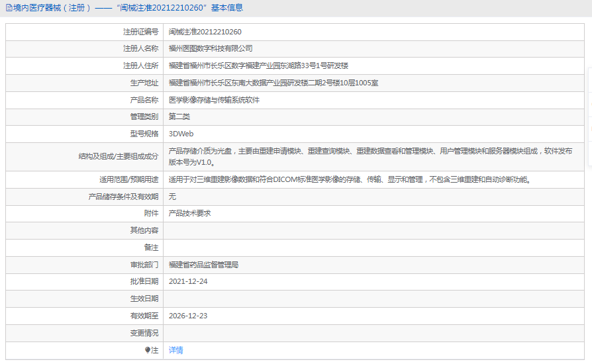Image resolution: width=592 pixels, height=364 pixels.
Task: Click the 有效期至 row label
Action: [x=144, y=316]
